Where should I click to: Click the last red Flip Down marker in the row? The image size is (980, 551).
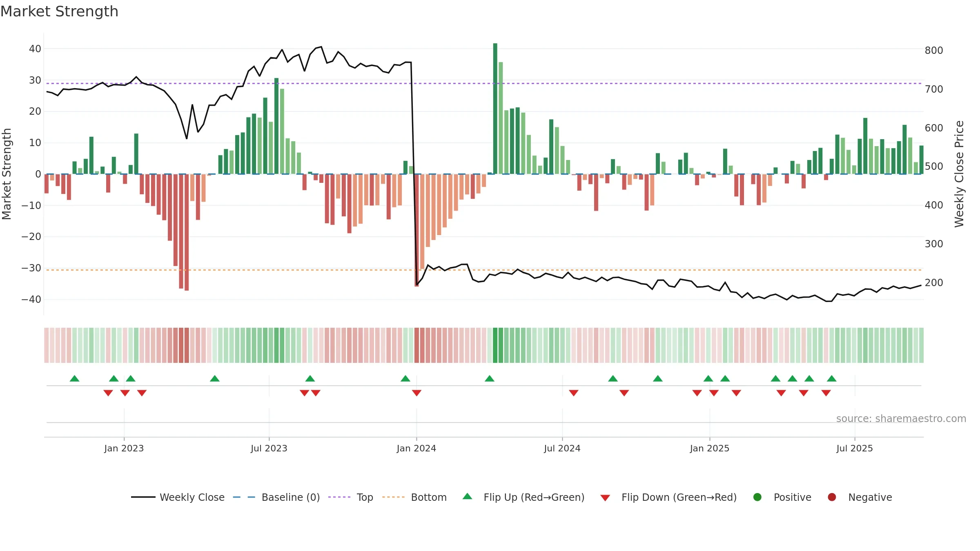tap(826, 393)
